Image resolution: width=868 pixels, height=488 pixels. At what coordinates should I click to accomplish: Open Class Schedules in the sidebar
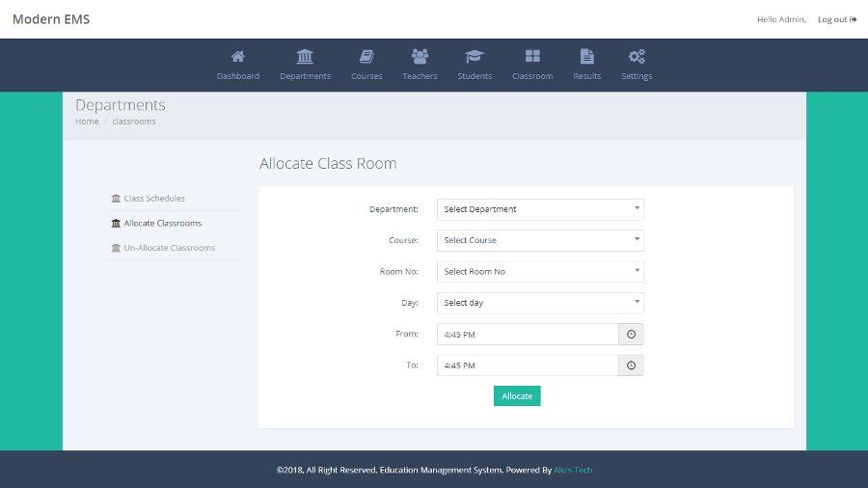point(153,199)
